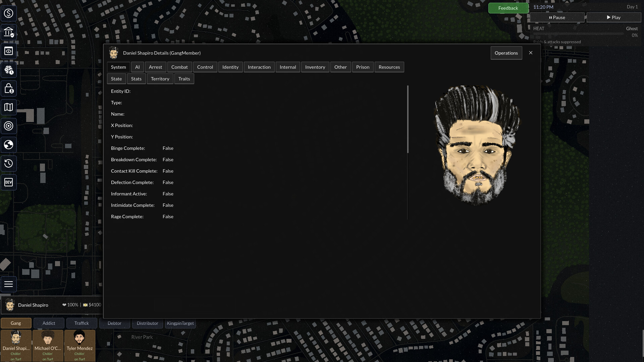The width and height of the screenshot is (644, 362).
Task: Click the Entity ID field label
Action: (x=121, y=91)
